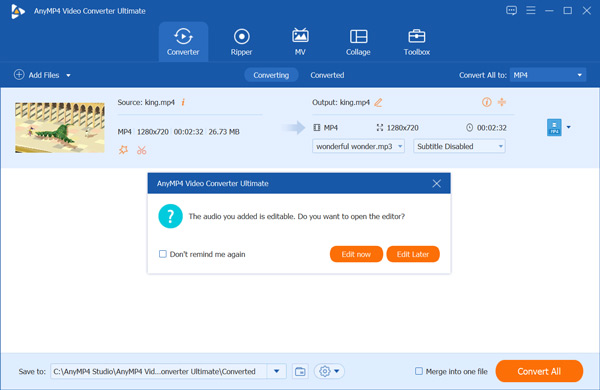Expand the arrow next to MP4 format icon
This screenshot has height=390, width=600.
[569, 127]
